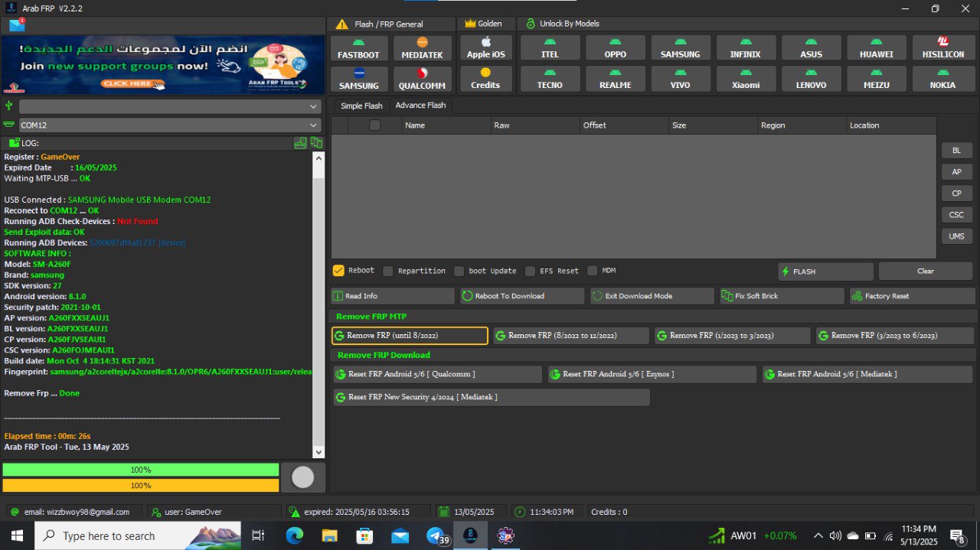Click the Read Info button
980x550 pixels.
click(x=393, y=296)
